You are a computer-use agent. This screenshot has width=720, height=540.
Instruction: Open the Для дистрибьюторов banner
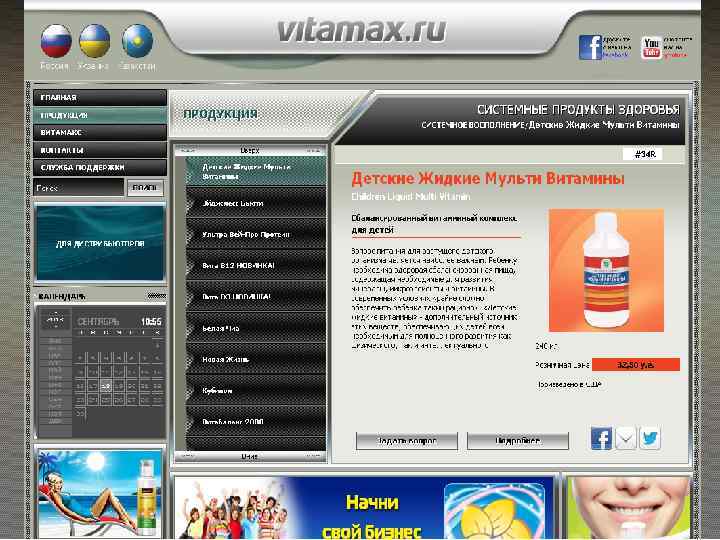pyautogui.click(x=100, y=243)
